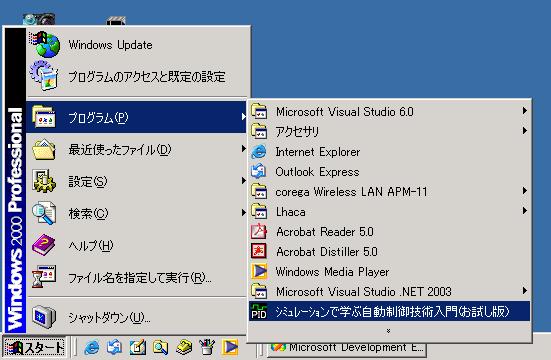Launch シミュレーションで学ぶ自動制御技術入門(お試し版)
This screenshot has height=360, width=551.
(x=389, y=311)
